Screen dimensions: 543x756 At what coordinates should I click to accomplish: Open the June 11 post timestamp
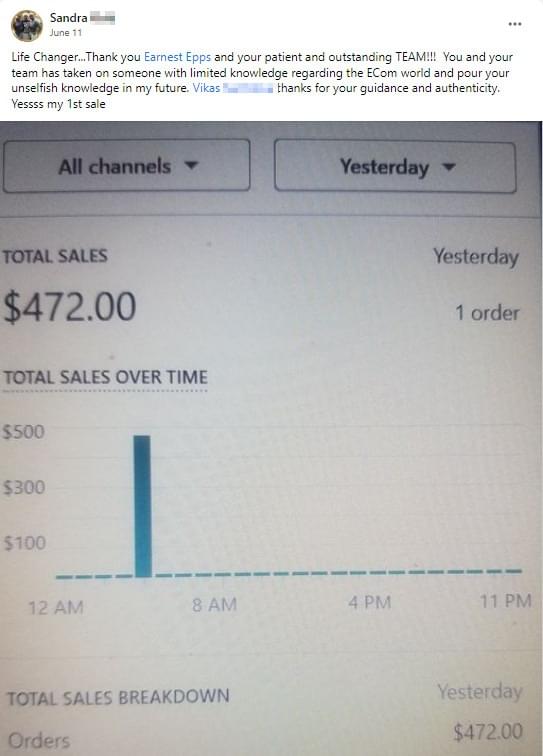coord(66,33)
